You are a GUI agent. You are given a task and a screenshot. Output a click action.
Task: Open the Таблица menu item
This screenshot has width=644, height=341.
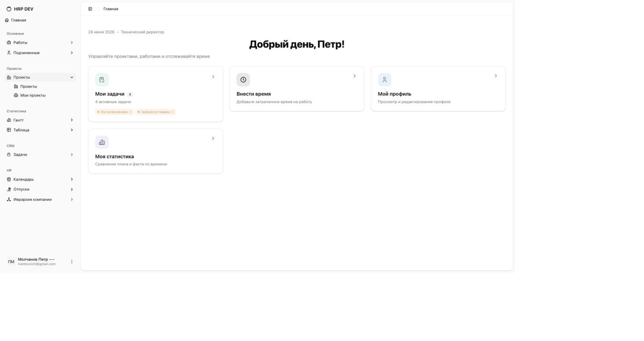(x=40, y=130)
